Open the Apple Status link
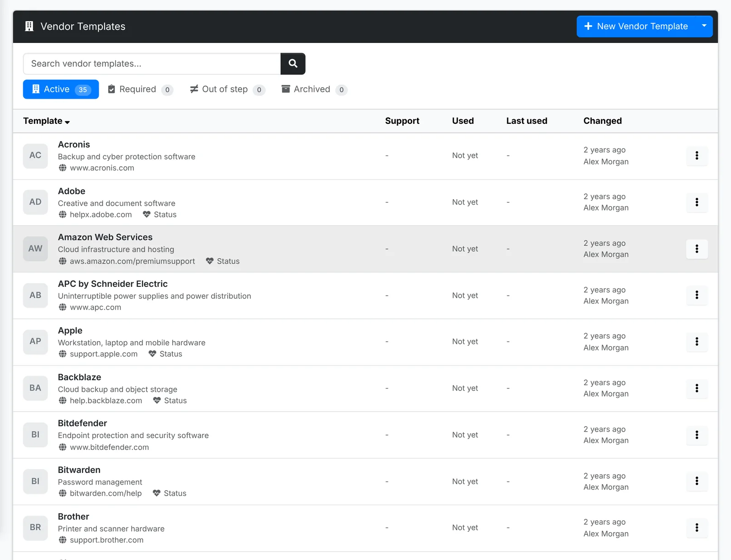The height and width of the screenshot is (560, 731). click(165, 354)
